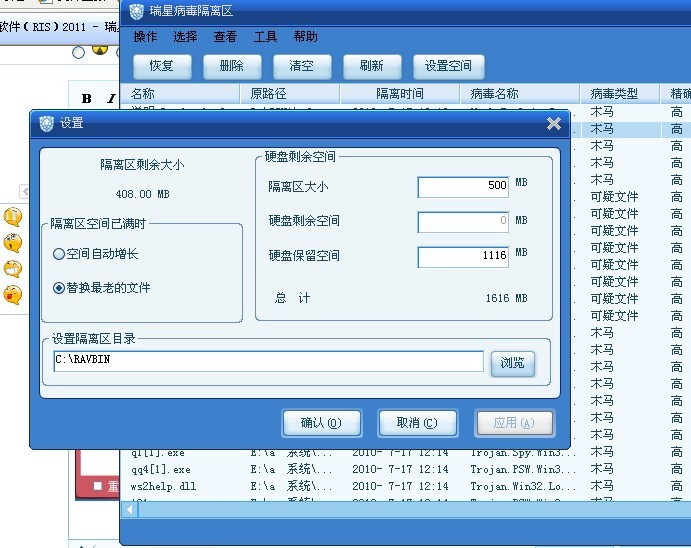Click the 清空 clear button
Screen dimensions: 691x548
[302, 66]
